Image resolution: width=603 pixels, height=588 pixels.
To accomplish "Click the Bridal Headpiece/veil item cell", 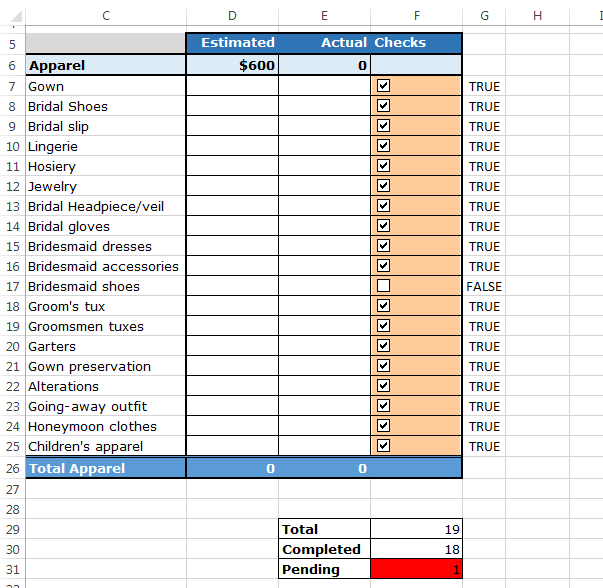I will (x=106, y=206).
